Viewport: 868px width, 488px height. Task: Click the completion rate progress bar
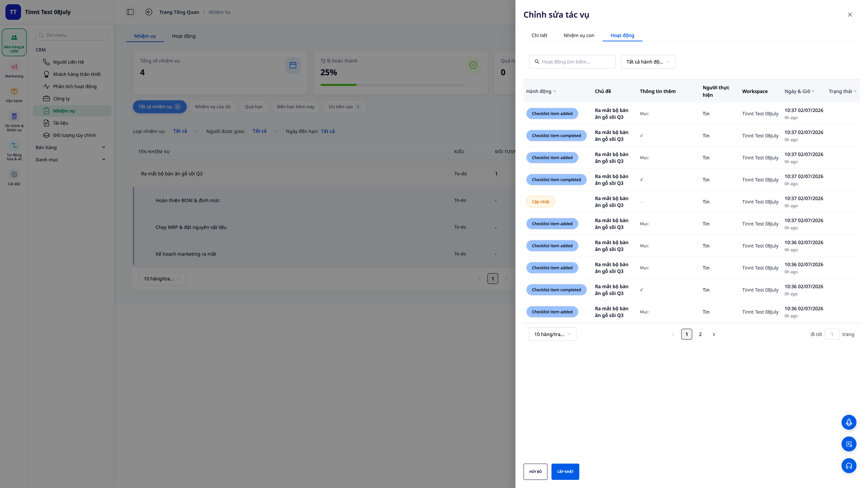click(393, 85)
